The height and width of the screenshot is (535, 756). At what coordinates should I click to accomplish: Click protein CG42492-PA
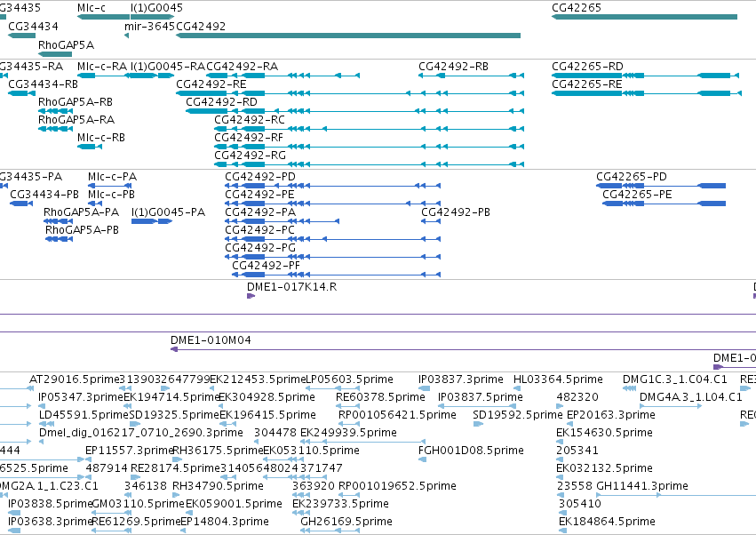282,221
